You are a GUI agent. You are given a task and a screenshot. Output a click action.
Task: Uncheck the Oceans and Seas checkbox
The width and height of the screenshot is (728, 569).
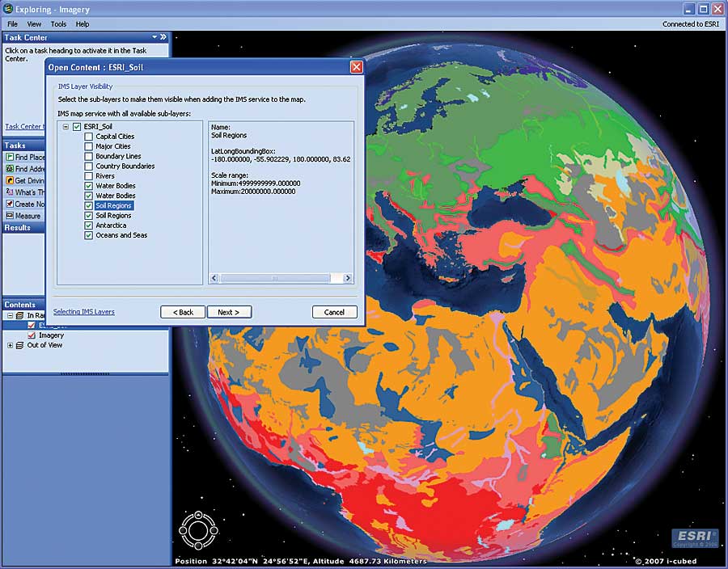pyautogui.click(x=89, y=235)
